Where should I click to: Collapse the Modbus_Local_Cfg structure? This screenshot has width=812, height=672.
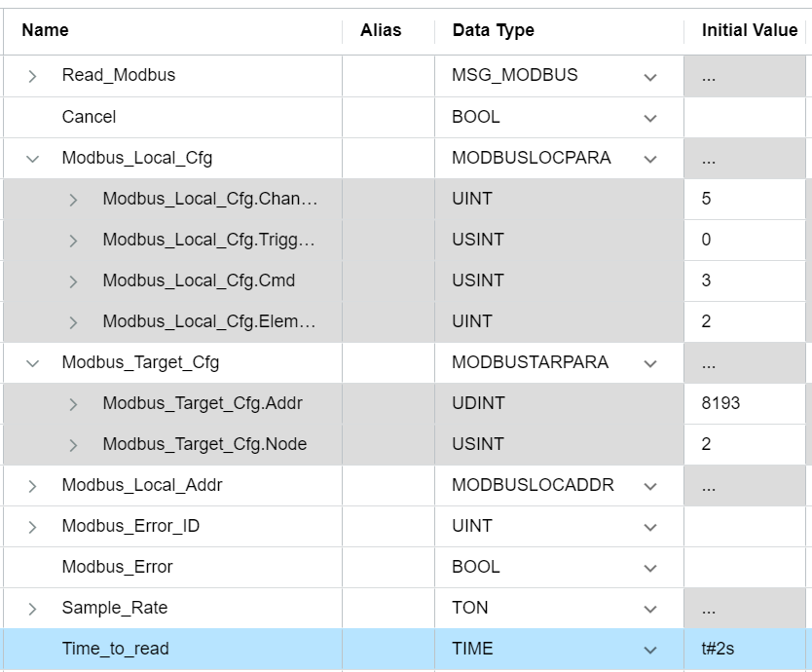pos(32,159)
